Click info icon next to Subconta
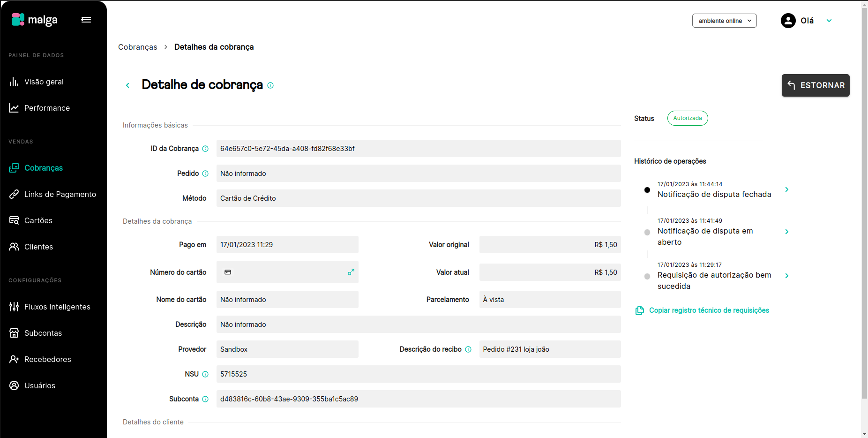Screen dimensions: 868x438 205,399
